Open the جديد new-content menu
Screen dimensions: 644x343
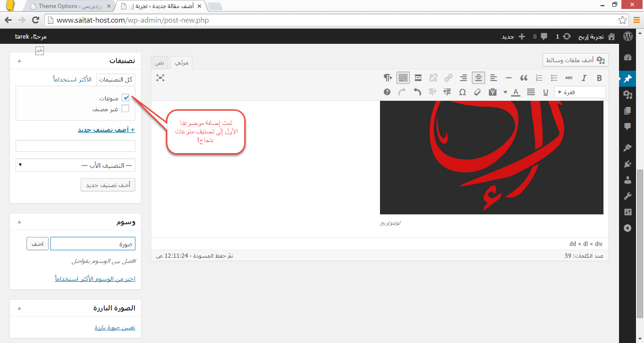(513, 36)
